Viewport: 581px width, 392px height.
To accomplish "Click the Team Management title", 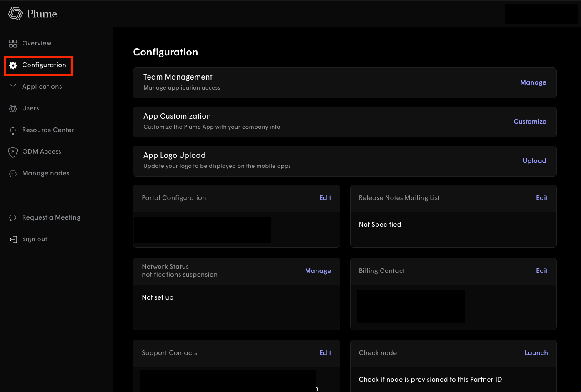I will pos(178,77).
